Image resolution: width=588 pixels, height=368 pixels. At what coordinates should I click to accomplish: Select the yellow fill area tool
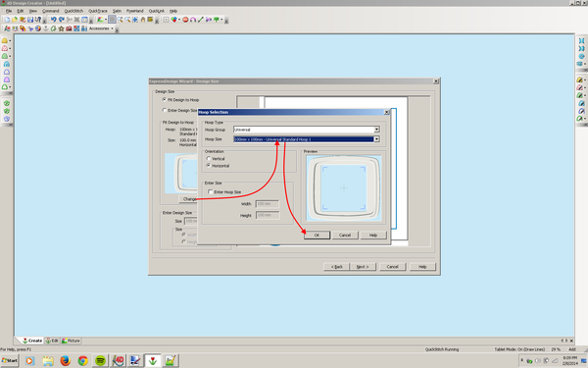click(5, 40)
